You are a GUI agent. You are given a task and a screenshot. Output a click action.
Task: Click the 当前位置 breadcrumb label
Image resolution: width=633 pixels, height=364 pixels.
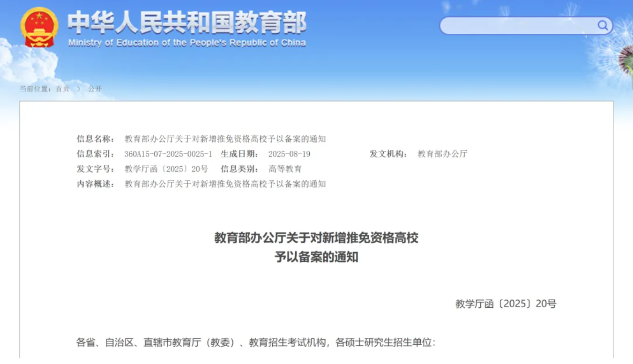coord(35,89)
